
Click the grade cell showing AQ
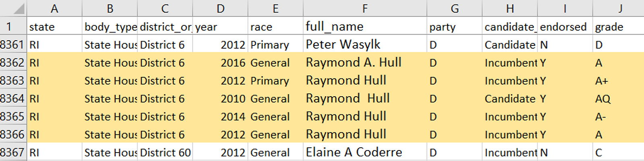(619, 99)
